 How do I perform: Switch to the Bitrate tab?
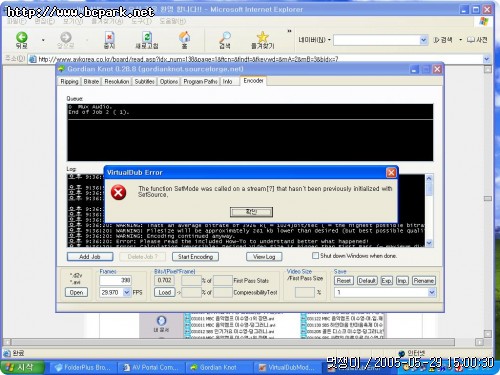point(91,81)
